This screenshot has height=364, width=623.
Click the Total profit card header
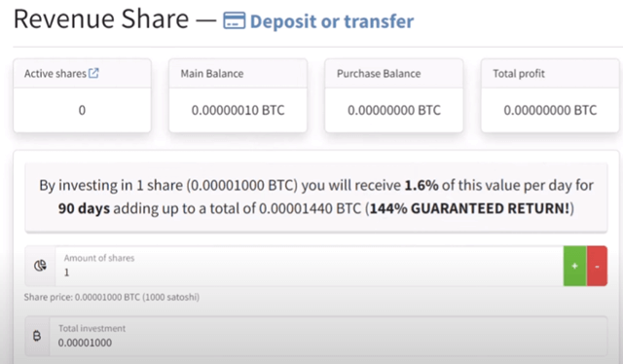(550, 74)
